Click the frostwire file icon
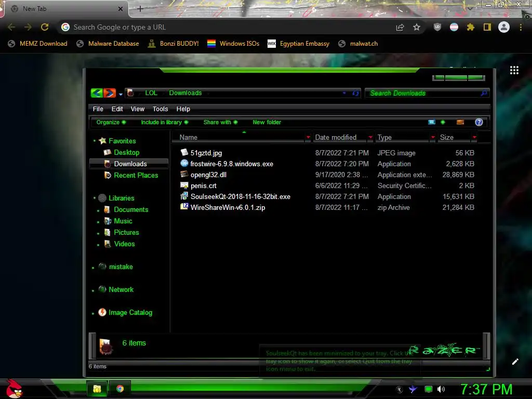Viewport: 532px width, 399px height. (184, 164)
